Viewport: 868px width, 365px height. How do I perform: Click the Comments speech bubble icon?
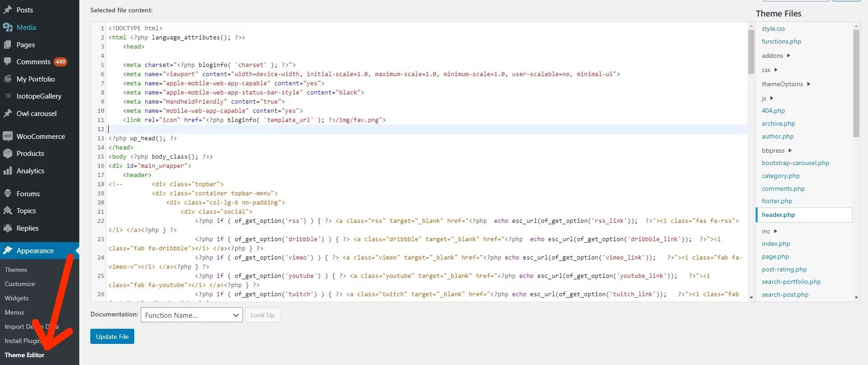click(7, 61)
